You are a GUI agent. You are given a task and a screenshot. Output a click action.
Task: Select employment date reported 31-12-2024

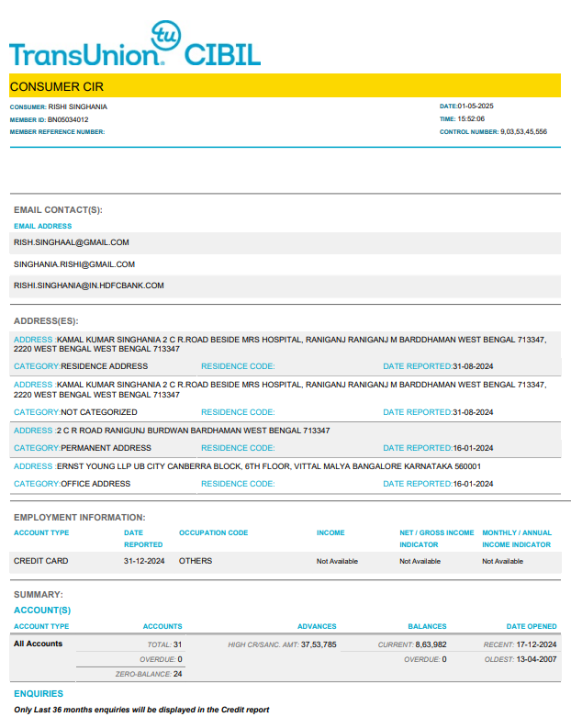pyautogui.click(x=144, y=561)
